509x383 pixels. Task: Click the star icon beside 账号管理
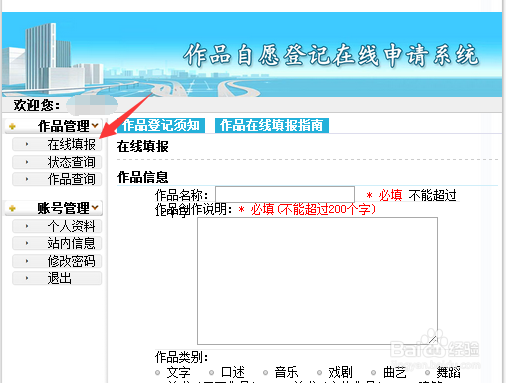tap(12, 208)
